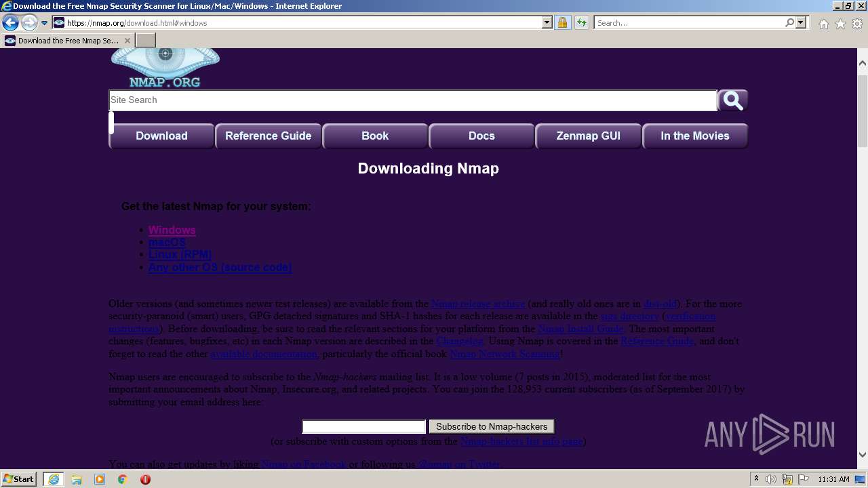Show hidden system tray icons

click(x=756, y=479)
